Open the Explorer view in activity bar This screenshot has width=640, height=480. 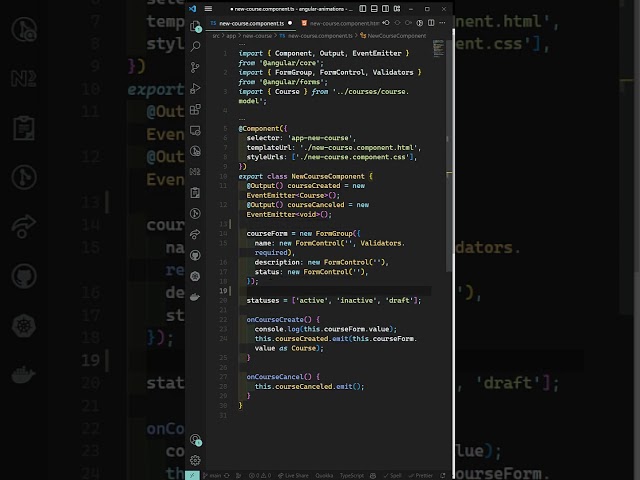pyautogui.click(x=196, y=26)
